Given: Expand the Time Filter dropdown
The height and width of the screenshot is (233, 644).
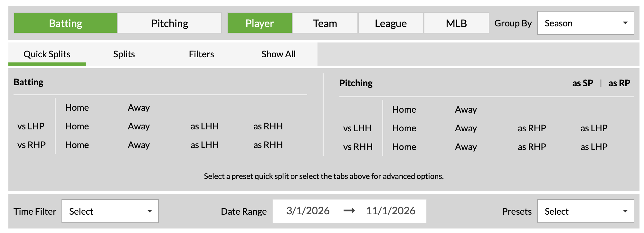Looking at the screenshot, I should pyautogui.click(x=110, y=211).
